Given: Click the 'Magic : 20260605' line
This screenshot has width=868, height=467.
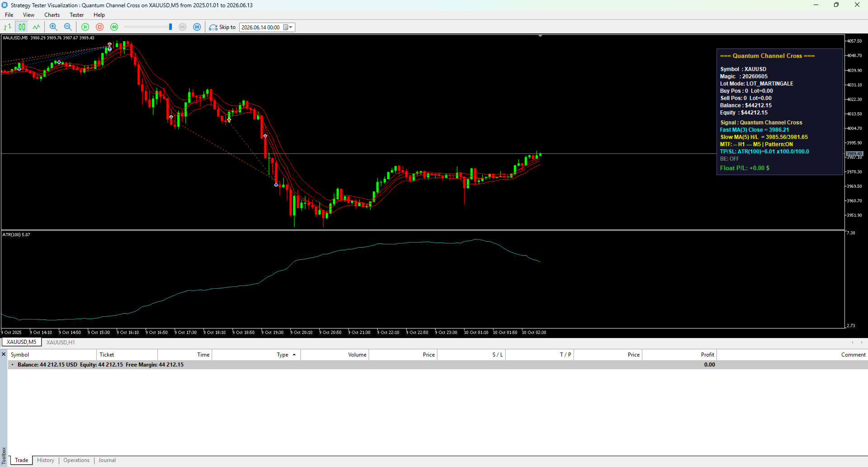Looking at the screenshot, I should (744, 76).
